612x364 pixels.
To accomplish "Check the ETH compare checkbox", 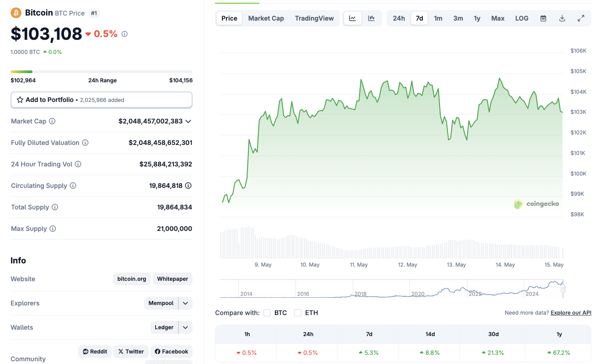I will coord(298,313).
